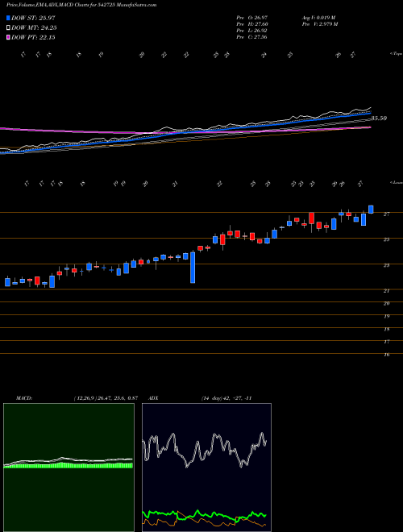The height and width of the screenshot is (532, 403).
Task: Click the latest blue candle above 27
Action: click(371, 210)
